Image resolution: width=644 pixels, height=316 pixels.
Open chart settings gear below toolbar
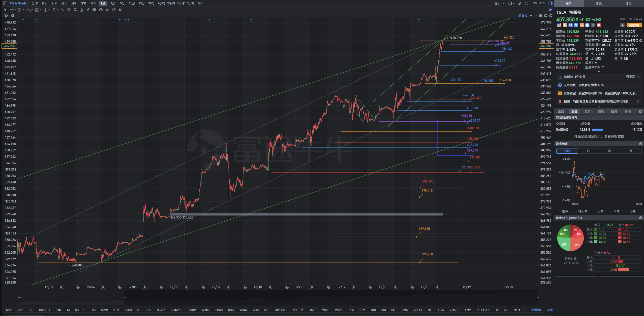pos(6,16)
